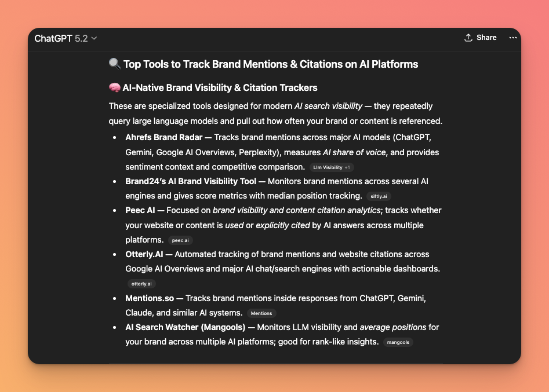Click the Ahrefs Brand Radar bold text
The width and height of the screenshot is (549, 392).
164,137
